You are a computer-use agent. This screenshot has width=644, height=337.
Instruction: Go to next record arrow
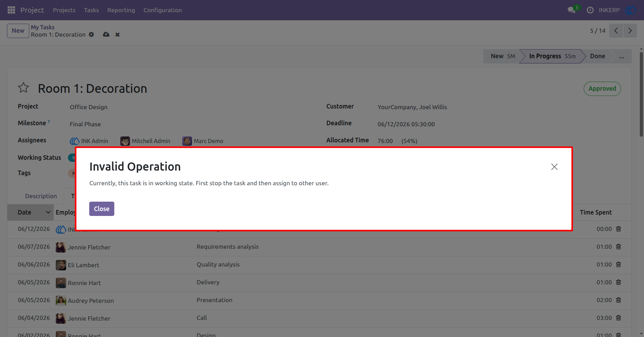pyautogui.click(x=630, y=31)
